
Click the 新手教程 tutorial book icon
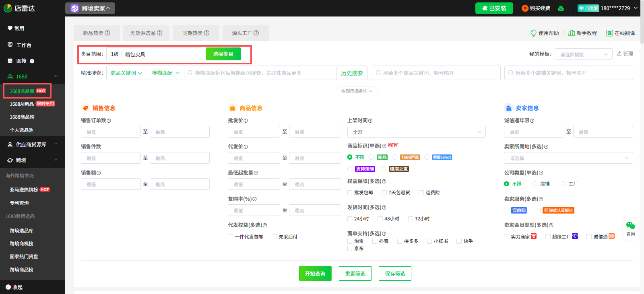[x=571, y=33]
